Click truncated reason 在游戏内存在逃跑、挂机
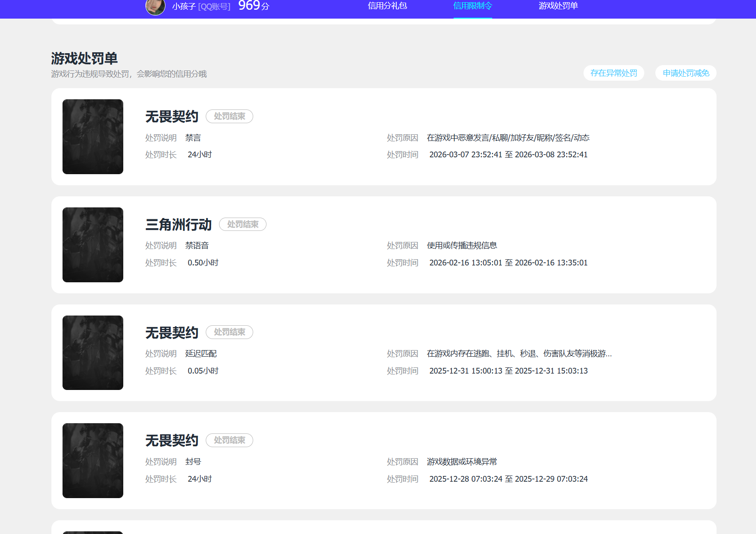Image resolution: width=756 pixels, height=534 pixels. [x=519, y=354]
